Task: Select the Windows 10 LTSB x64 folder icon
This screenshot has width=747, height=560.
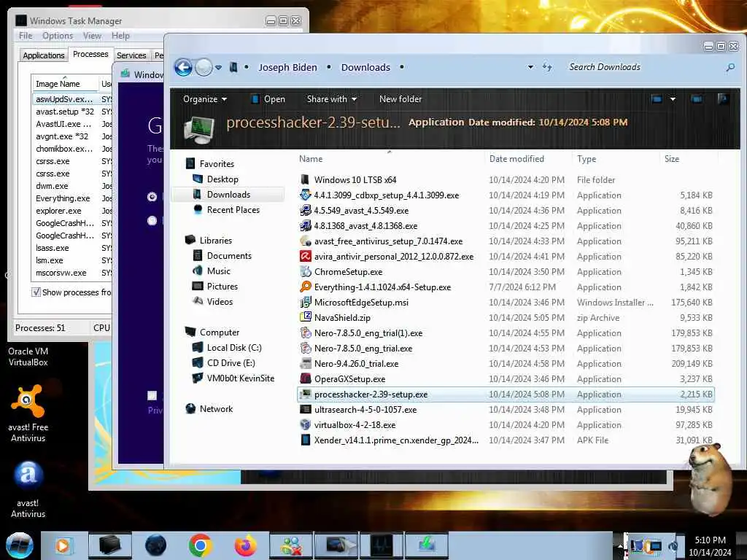Action: coord(305,179)
